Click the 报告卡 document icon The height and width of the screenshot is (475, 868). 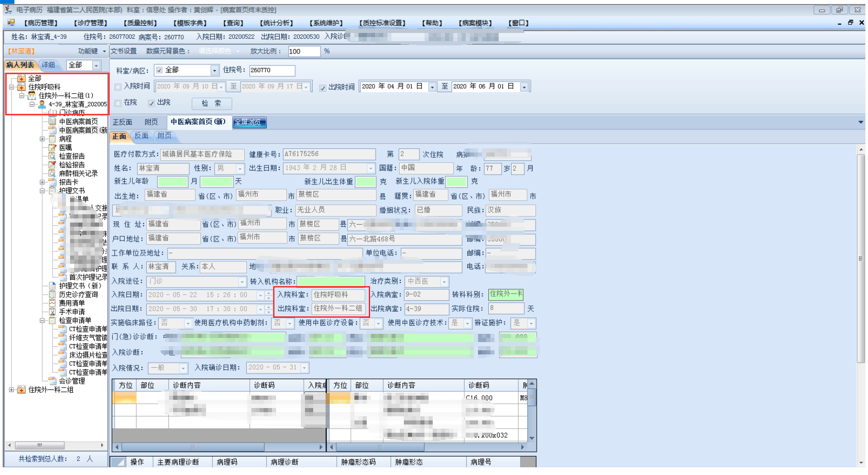53,182
